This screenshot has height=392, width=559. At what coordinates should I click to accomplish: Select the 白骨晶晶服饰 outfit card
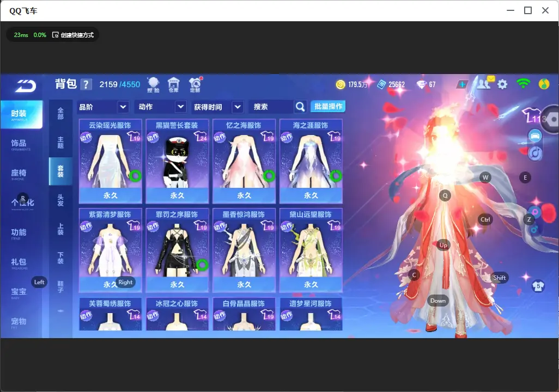244,314
